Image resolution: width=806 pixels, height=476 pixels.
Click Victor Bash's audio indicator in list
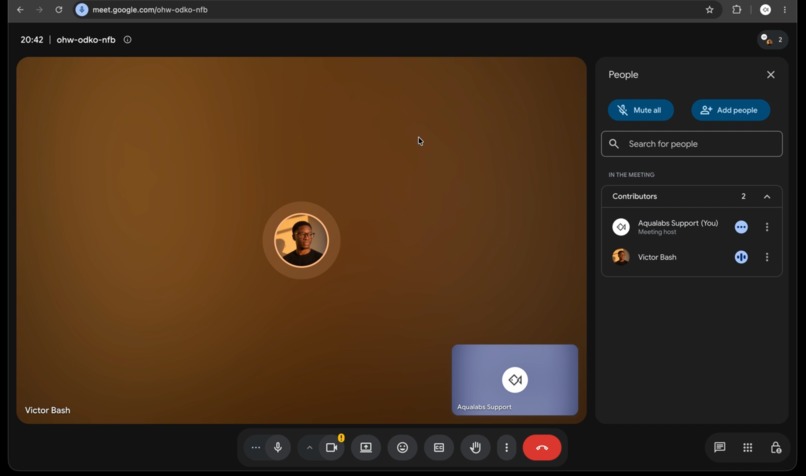741,257
